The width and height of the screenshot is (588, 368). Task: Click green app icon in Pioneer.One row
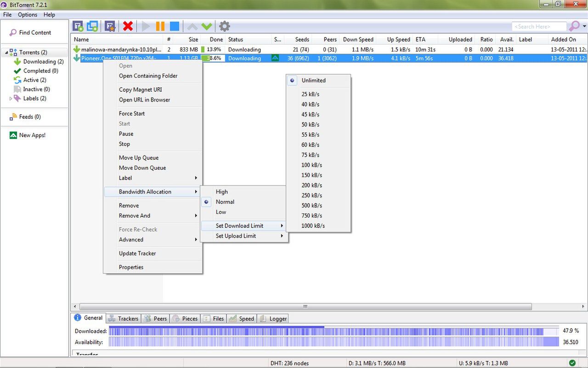(x=276, y=58)
